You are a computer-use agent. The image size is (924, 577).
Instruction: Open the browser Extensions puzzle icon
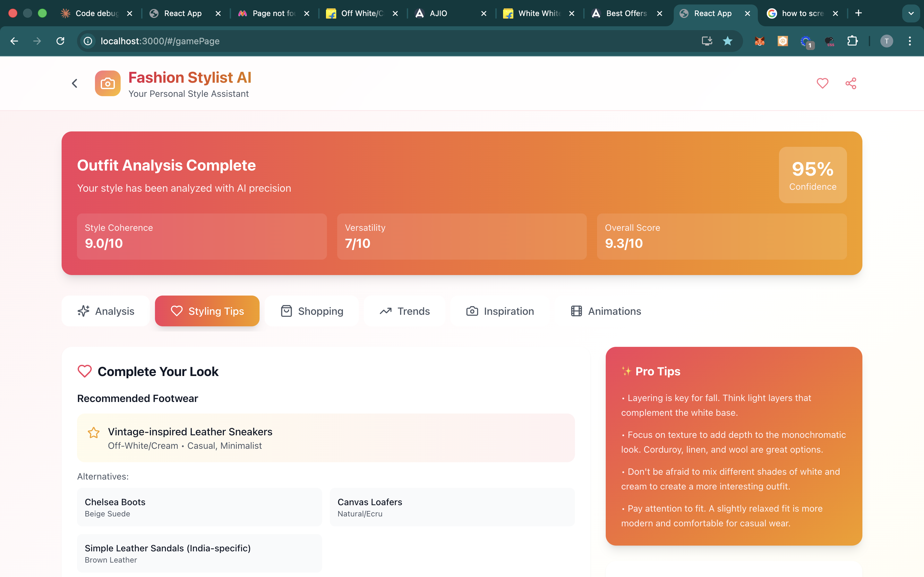pos(852,41)
